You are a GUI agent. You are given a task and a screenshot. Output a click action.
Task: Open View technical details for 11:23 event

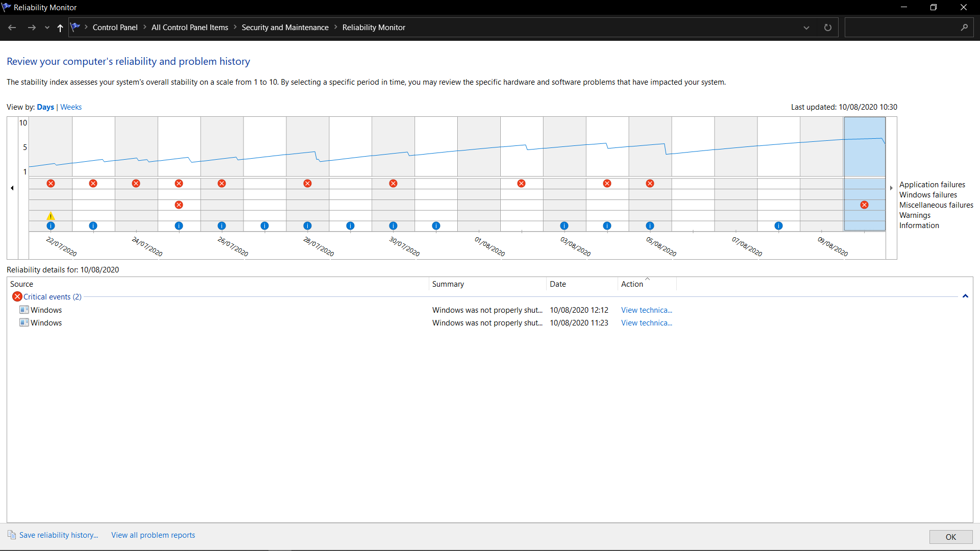(x=647, y=323)
